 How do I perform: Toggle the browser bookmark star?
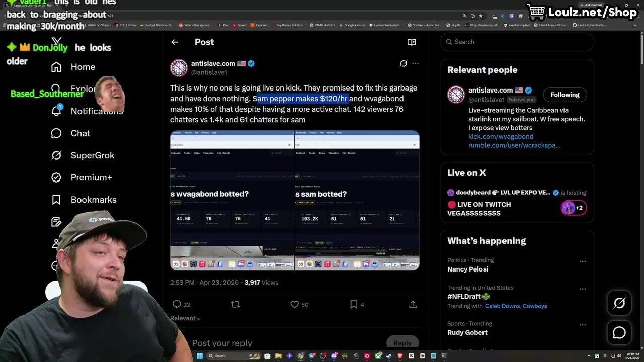481,16
